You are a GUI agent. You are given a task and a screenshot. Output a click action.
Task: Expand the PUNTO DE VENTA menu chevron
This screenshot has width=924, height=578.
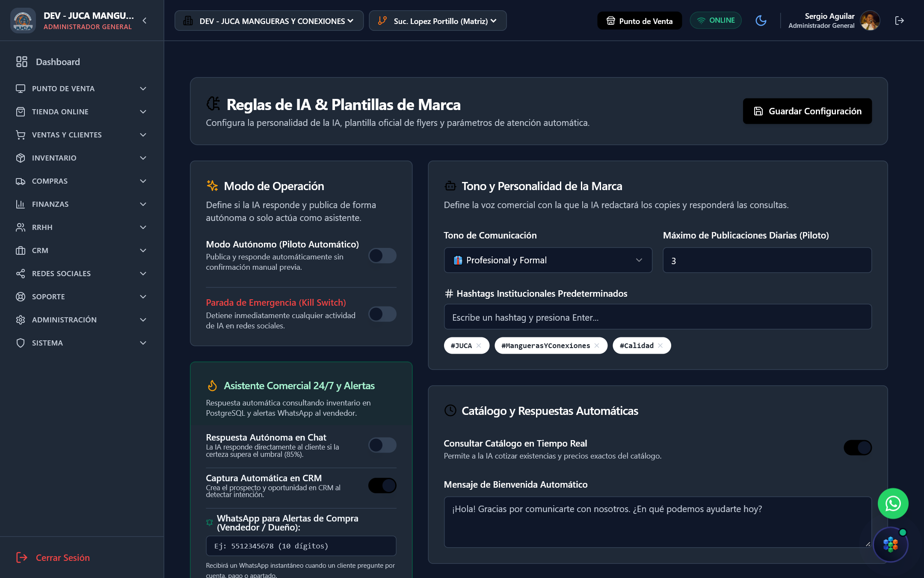[143, 89]
